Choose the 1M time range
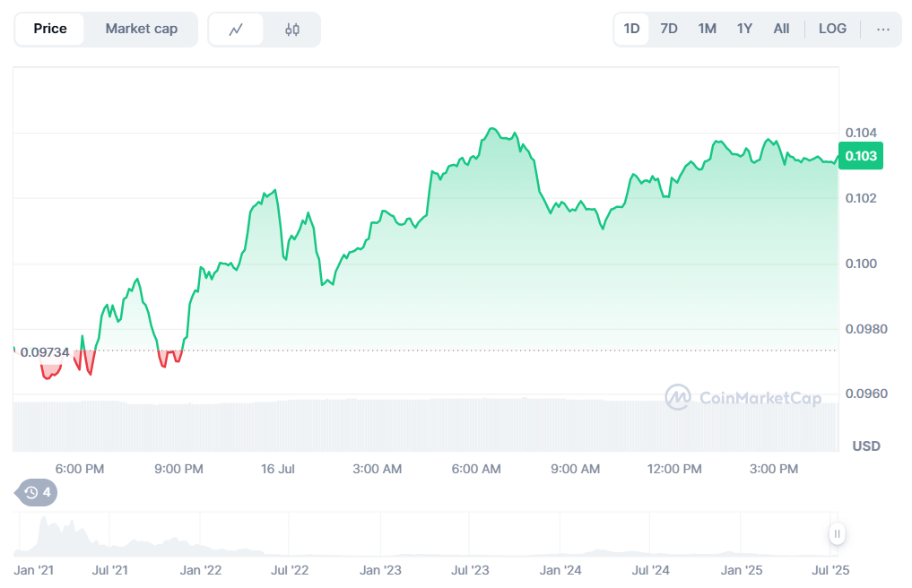 (707, 29)
